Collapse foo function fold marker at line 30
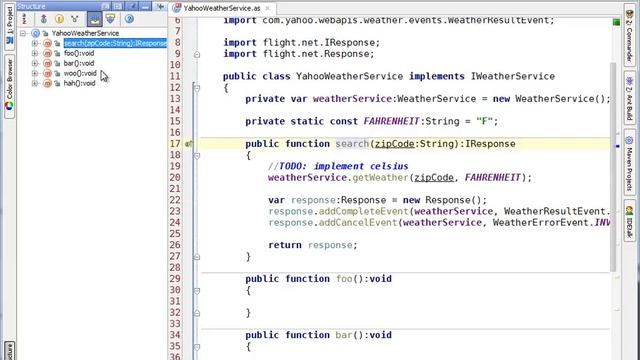Image resolution: width=640 pixels, height=360 pixels. pyautogui.click(x=197, y=291)
